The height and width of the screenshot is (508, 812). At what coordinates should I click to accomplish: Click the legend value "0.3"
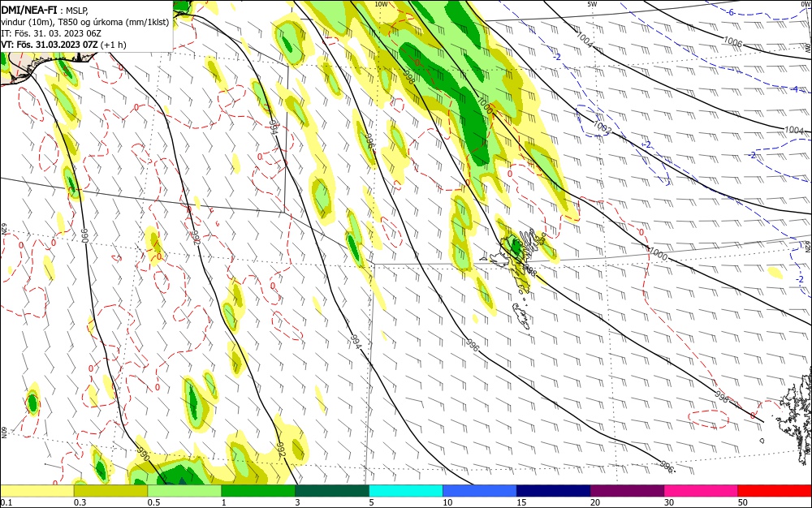(80, 502)
